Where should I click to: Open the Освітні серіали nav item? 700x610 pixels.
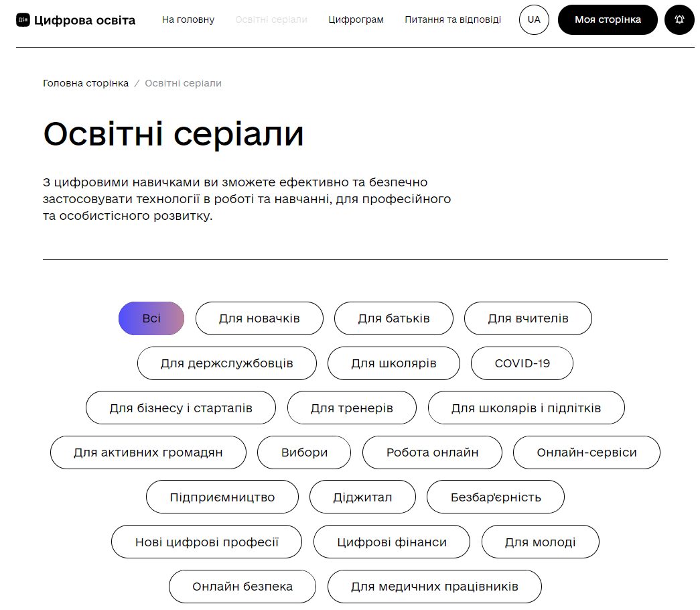[271, 19]
